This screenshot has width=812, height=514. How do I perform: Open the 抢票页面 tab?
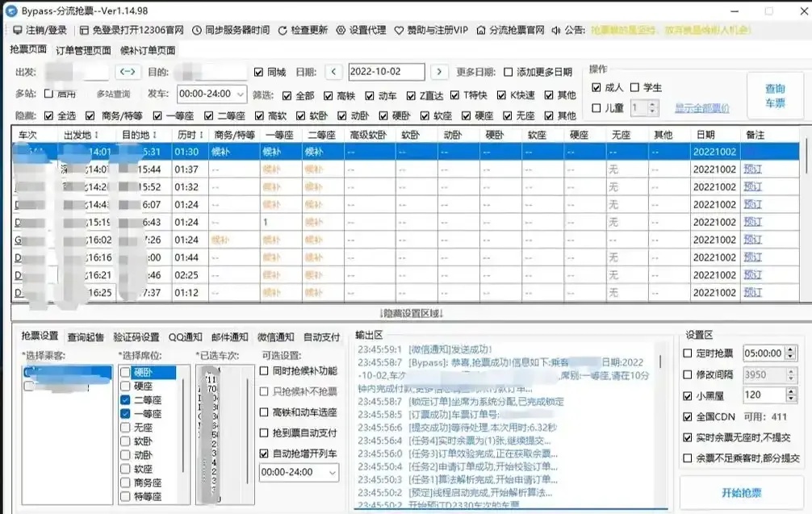pyautogui.click(x=28, y=49)
